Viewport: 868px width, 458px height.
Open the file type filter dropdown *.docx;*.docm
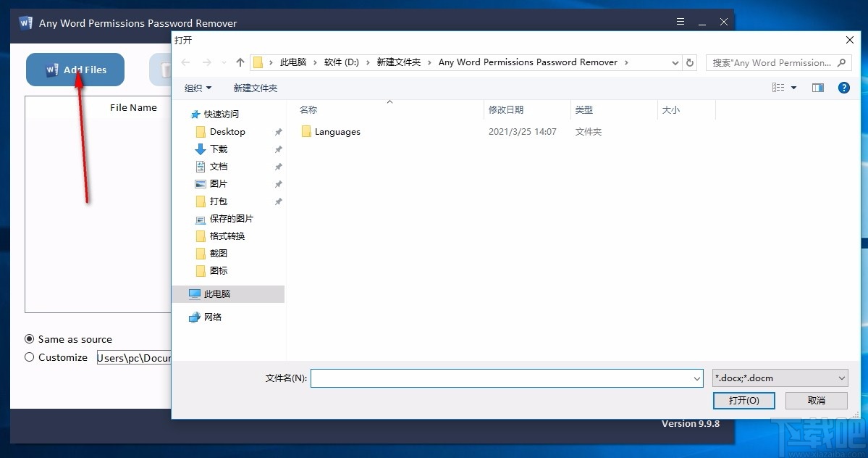[780, 378]
